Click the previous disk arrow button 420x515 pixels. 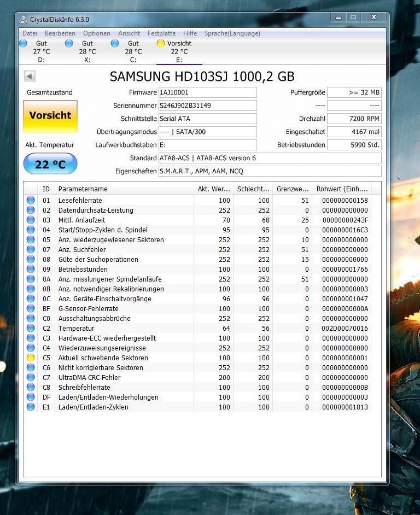[30, 77]
